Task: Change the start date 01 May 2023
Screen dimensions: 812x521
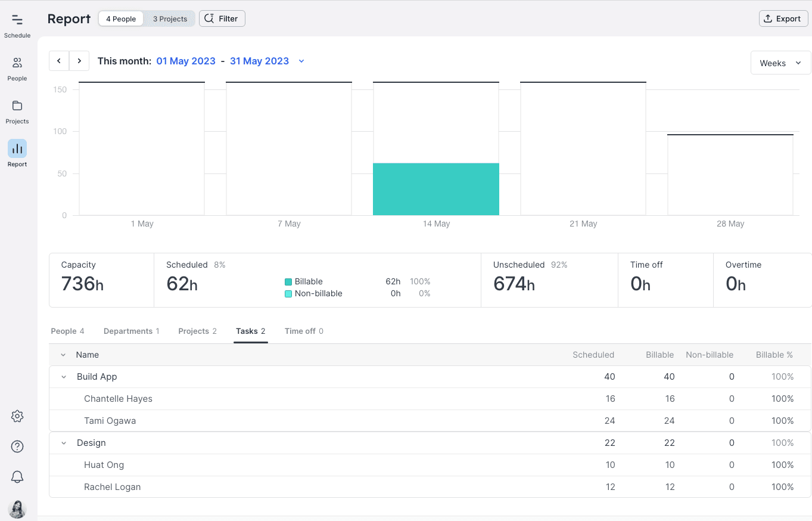Action: pos(186,61)
